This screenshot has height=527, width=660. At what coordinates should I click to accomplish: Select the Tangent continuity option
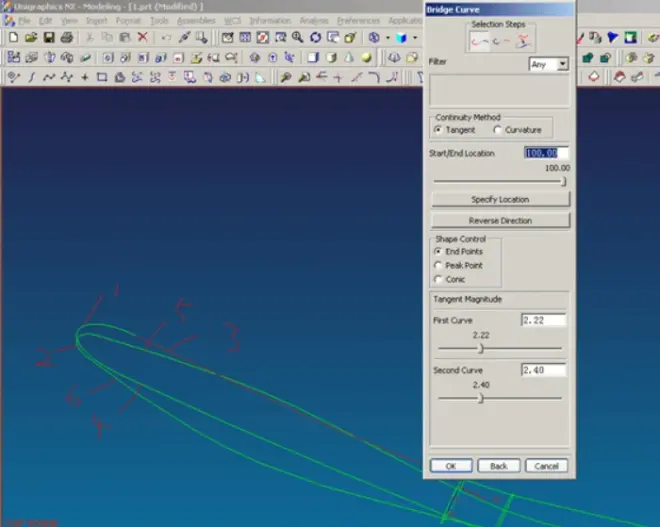point(455,130)
